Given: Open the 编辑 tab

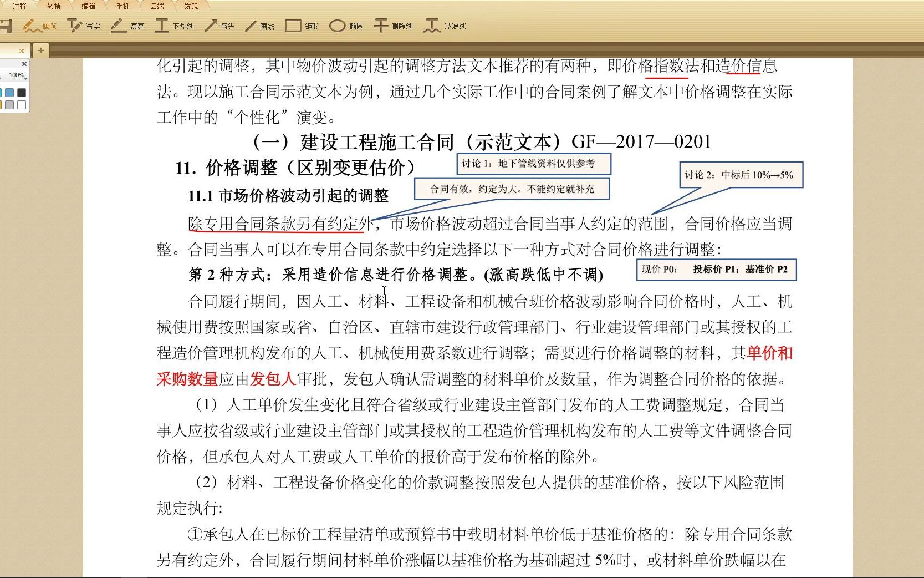Looking at the screenshot, I should pyautogui.click(x=89, y=6).
